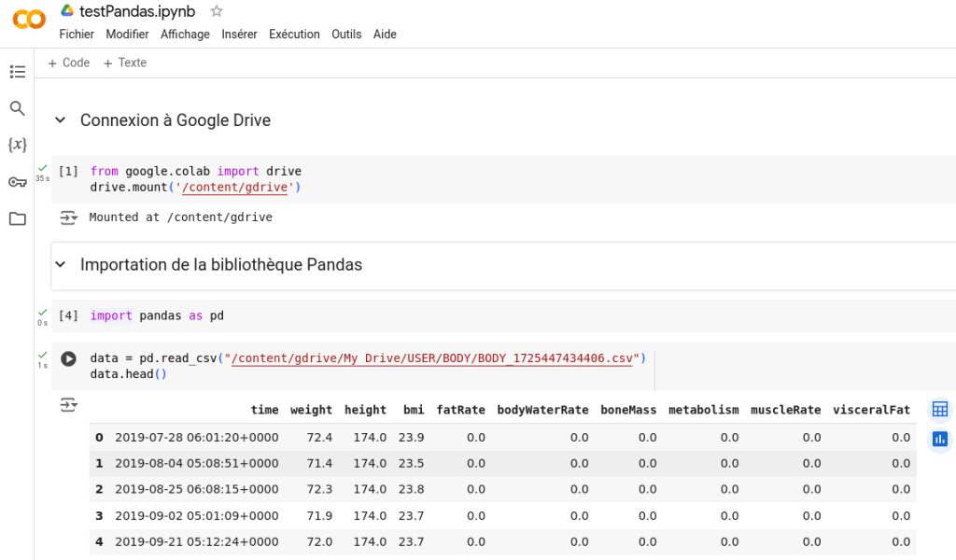Open the table of contents sidebar icon
Image resolution: width=956 pixels, height=560 pixels.
17,72
